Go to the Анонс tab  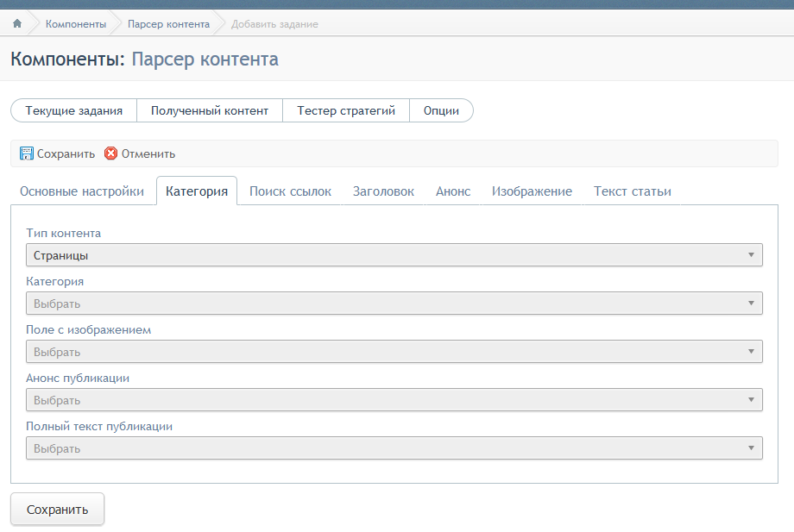click(453, 191)
